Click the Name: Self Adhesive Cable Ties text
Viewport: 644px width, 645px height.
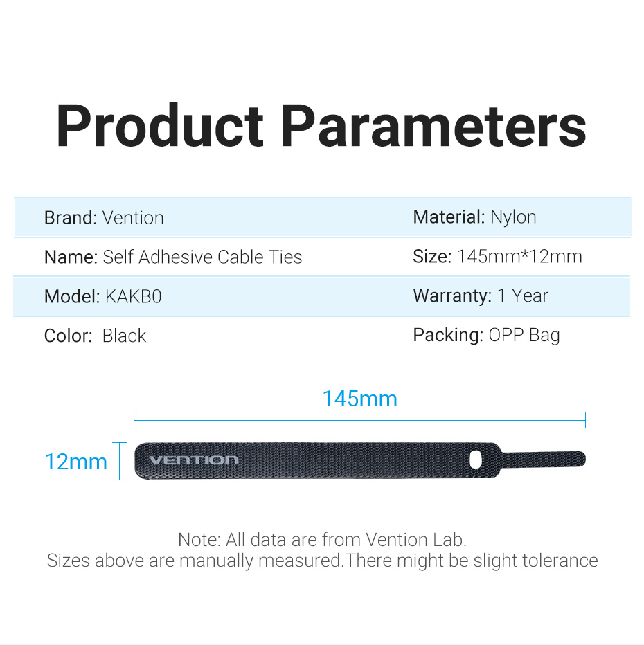173,257
